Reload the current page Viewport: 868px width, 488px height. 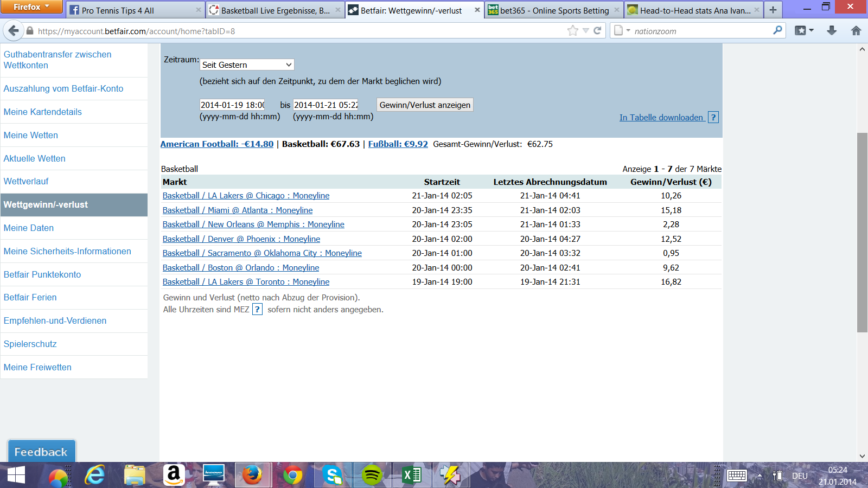click(597, 31)
